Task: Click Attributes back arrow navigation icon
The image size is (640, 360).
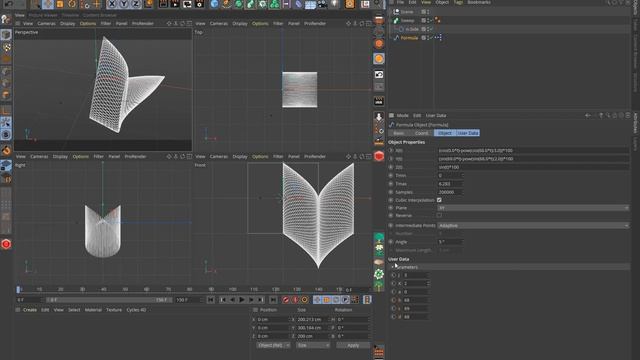Action: tap(588, 116)
